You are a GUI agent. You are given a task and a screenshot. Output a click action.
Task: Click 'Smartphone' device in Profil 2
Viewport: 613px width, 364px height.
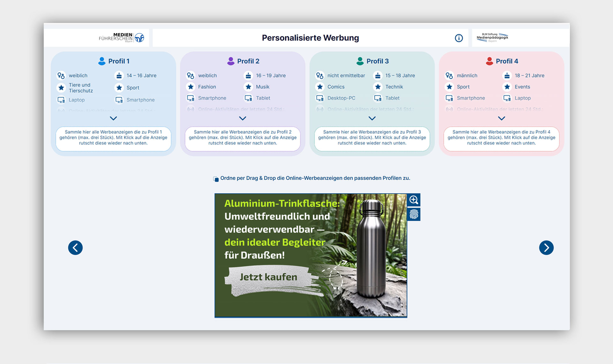212,98
